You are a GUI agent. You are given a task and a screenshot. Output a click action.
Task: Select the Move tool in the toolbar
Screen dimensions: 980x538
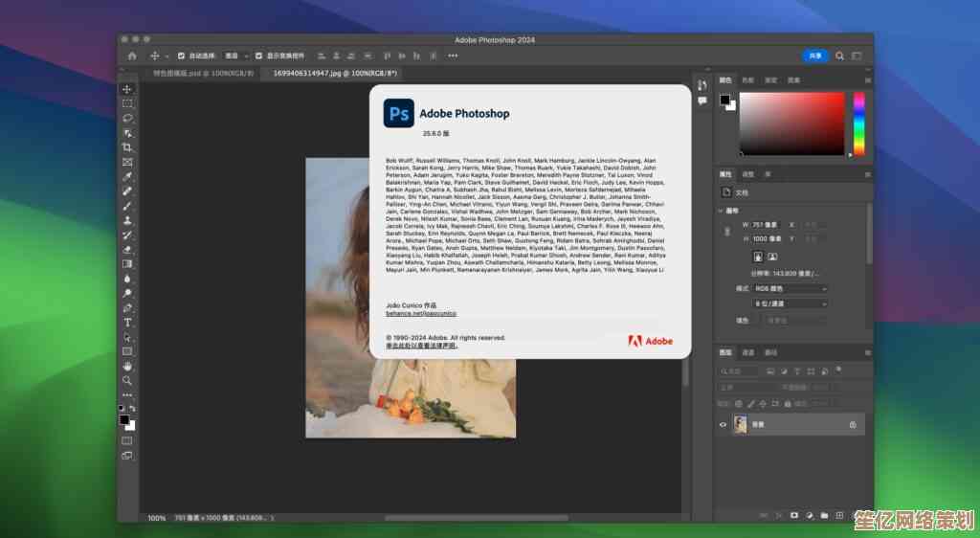coord(127,89)
